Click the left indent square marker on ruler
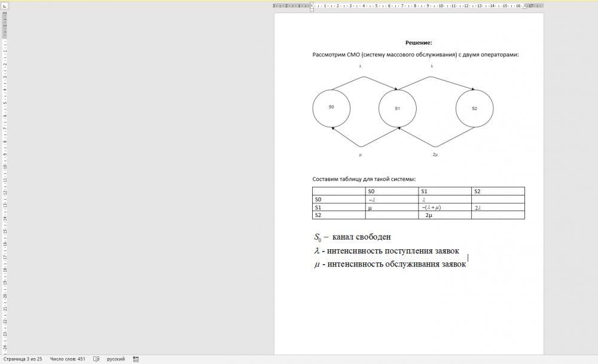Image resolution: width=598 pixels, height=364 pixels. (x=312, y=10)
